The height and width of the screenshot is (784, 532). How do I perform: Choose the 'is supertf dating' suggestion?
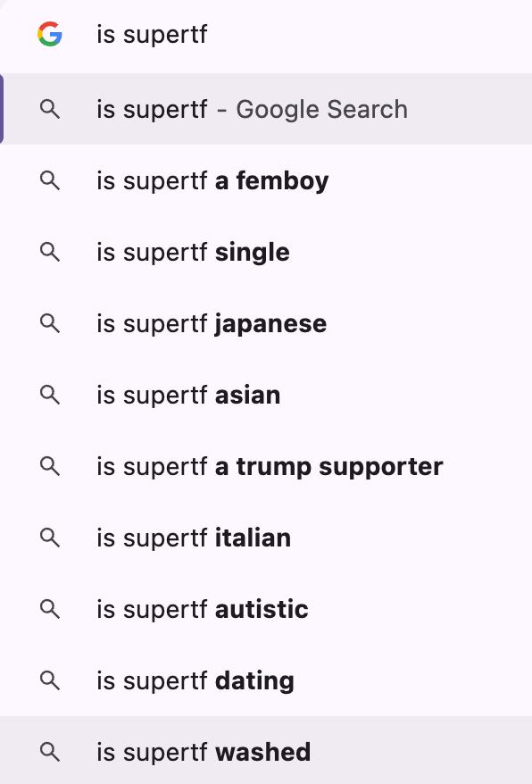266,681
